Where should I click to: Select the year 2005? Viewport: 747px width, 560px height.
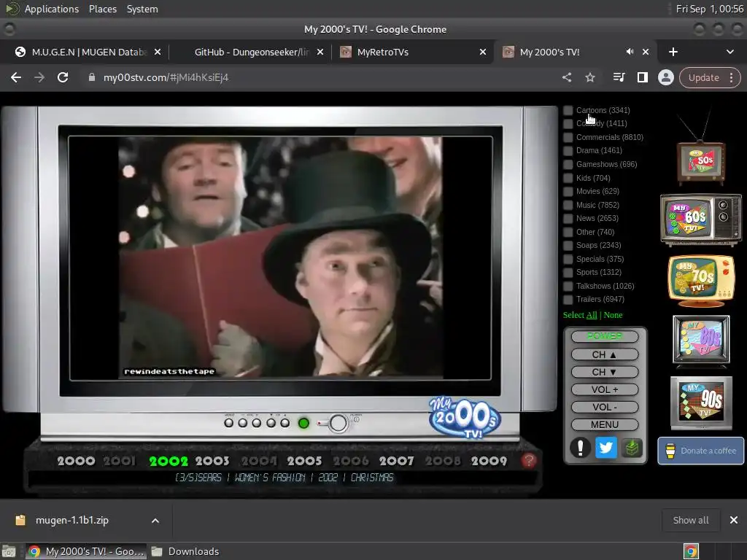(x=304, y=461)
